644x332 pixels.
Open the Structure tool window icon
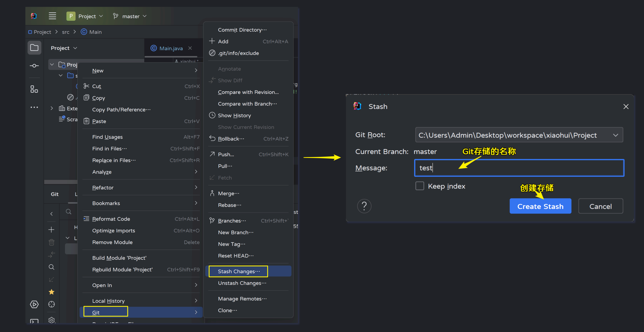coord(34,89)
